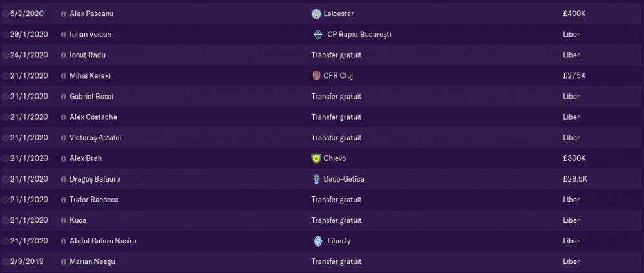Image resolution: width=644 pixels, height=273 pixels.
Task: Click the CP Rapid București club badge
Action: 318,35
